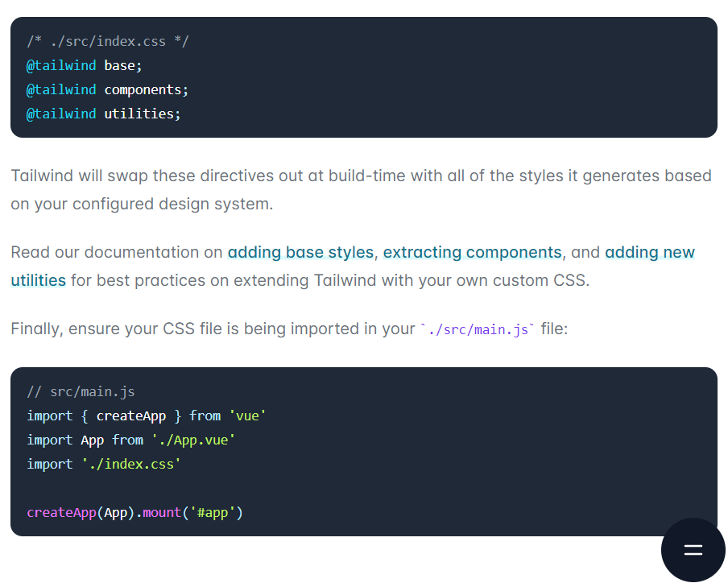This screenshot has height=583, width=728.
Task: Click the paragraph starting 'Tailwind will swap'
Action: point(242,176)
